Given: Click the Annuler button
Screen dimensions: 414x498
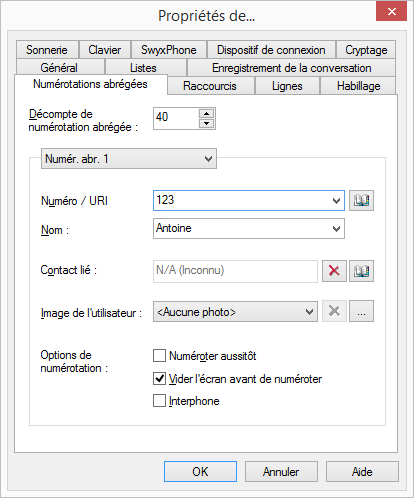Looking at the screenshot, I should [281, 472].
